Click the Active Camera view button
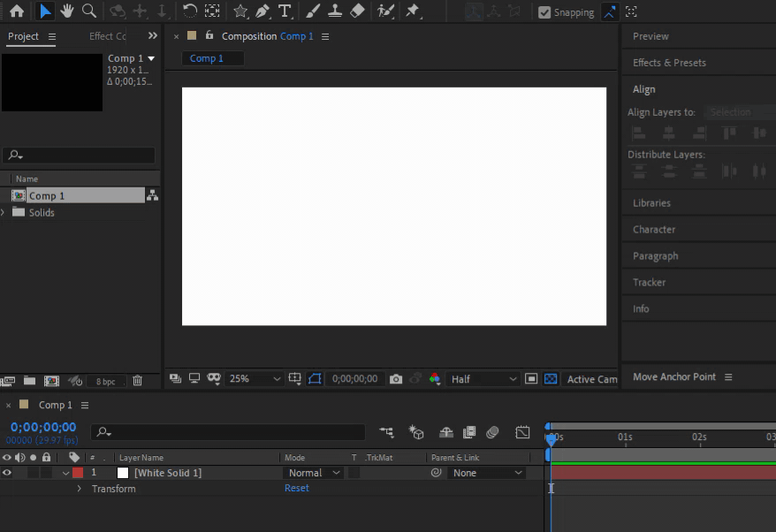 [591, 379]
